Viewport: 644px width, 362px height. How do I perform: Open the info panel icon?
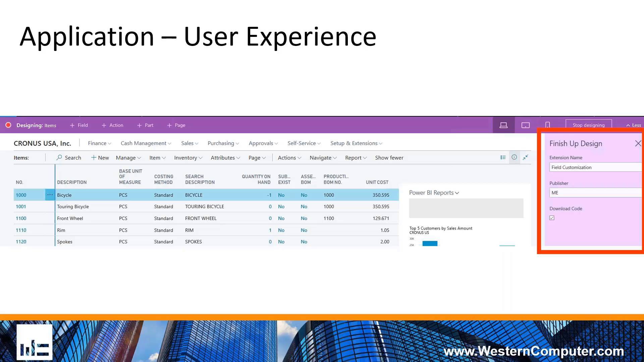click(x=514, y=157)
